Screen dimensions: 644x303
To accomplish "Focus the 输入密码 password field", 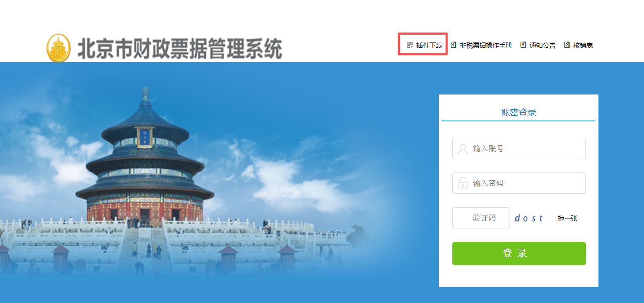I will pyautogui.click(x=519, y=183).
